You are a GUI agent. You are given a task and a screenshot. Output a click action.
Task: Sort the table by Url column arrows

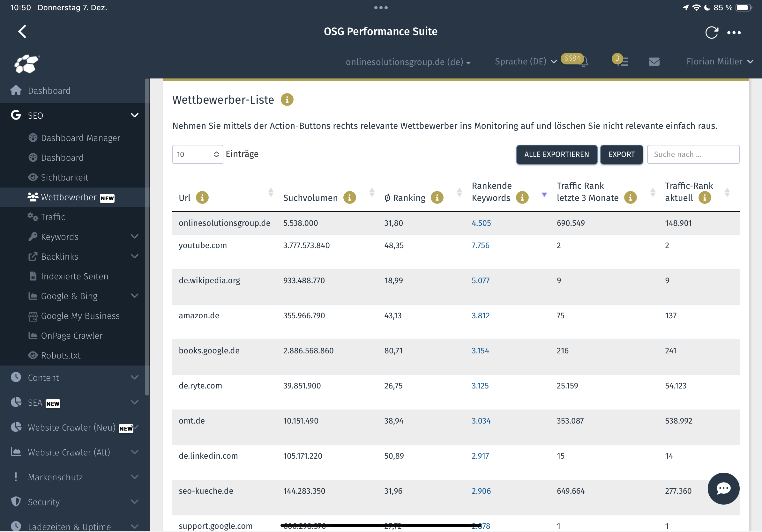[271, 192]
